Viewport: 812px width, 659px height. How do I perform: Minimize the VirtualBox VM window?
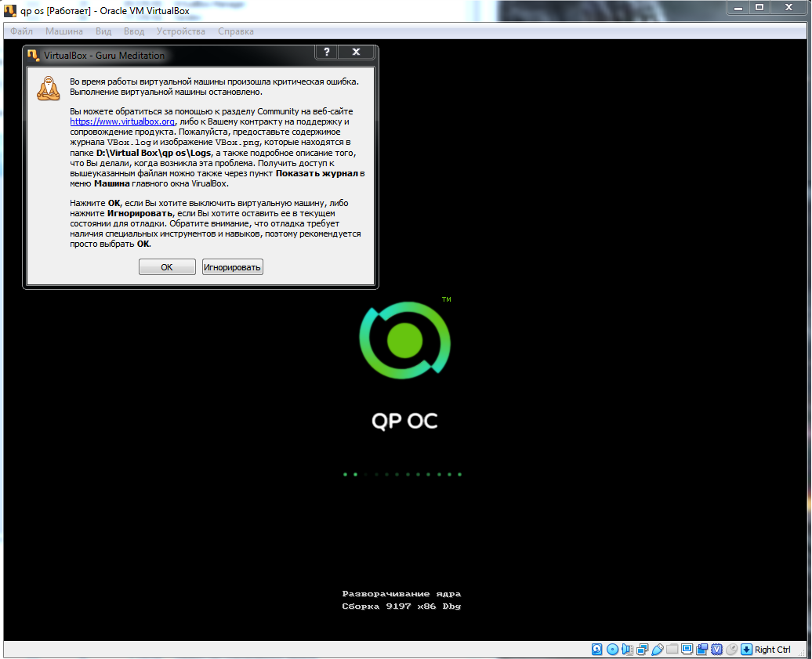[x=738, y=7]
